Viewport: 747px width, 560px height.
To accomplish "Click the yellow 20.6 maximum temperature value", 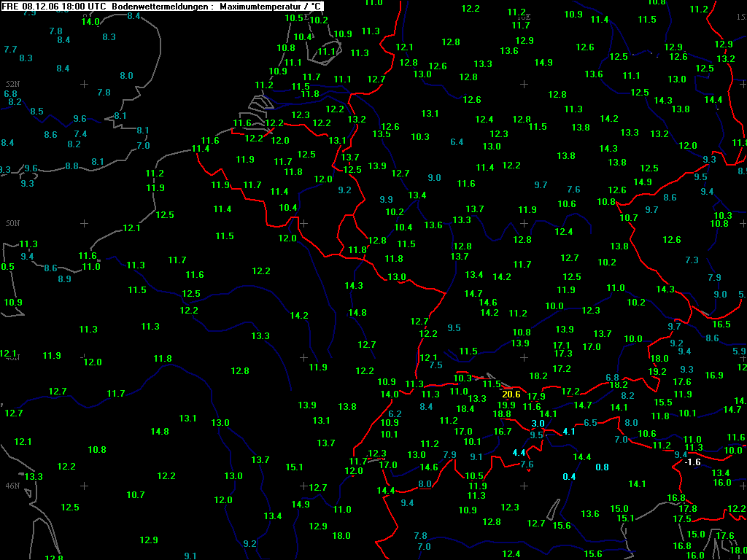I will click(x=511, y=394).
